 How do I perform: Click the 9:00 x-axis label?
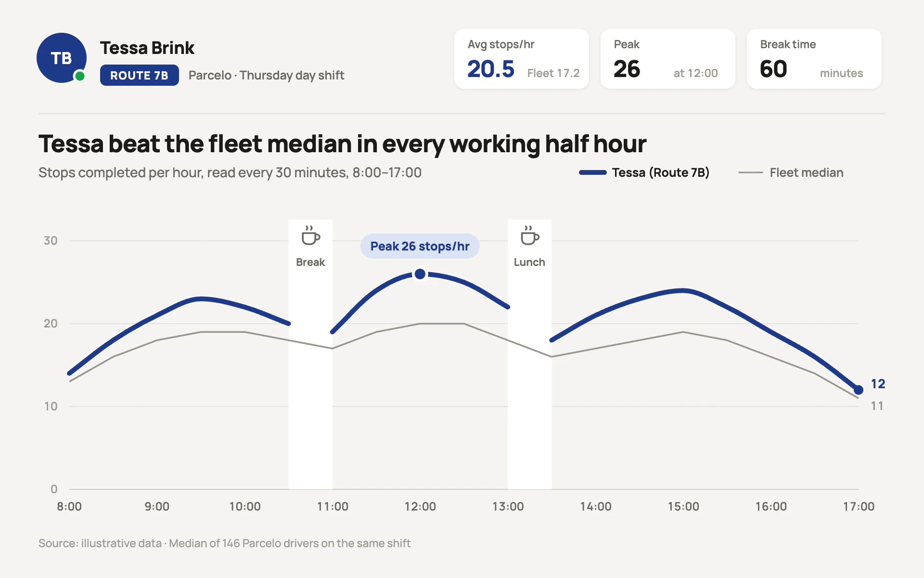[157, 506]
